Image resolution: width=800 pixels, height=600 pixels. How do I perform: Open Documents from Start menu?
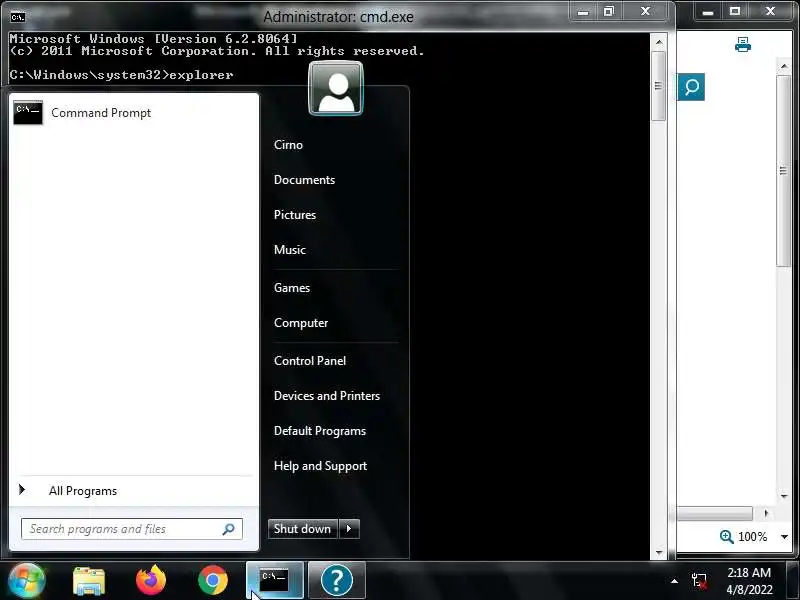304,180
